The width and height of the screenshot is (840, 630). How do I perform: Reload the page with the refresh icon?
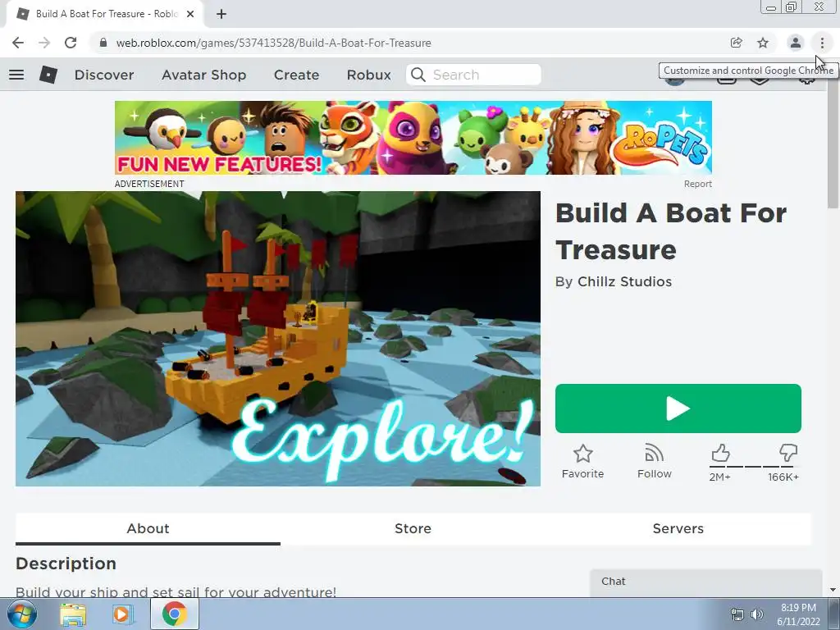pos(71,43)
